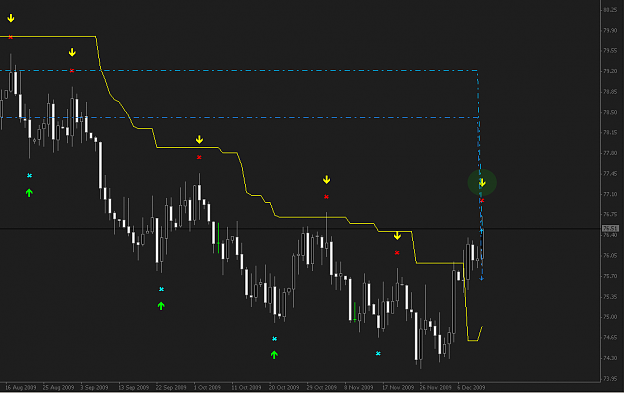The width and height of the screenshot is (625, 393).
Task: Select red cross below the 29 Oct yellow arrow
Action: click(x=326, y=196)
